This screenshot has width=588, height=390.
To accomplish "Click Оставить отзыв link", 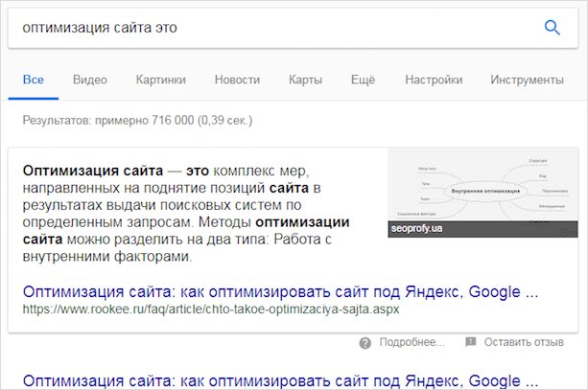I will point(524,342).
